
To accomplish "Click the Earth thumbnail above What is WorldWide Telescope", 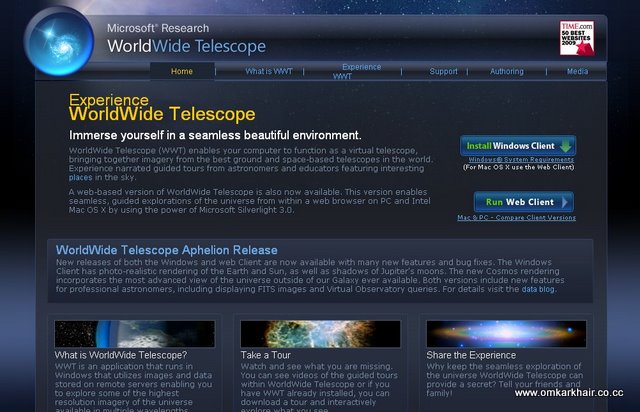I will pos(135,334).
